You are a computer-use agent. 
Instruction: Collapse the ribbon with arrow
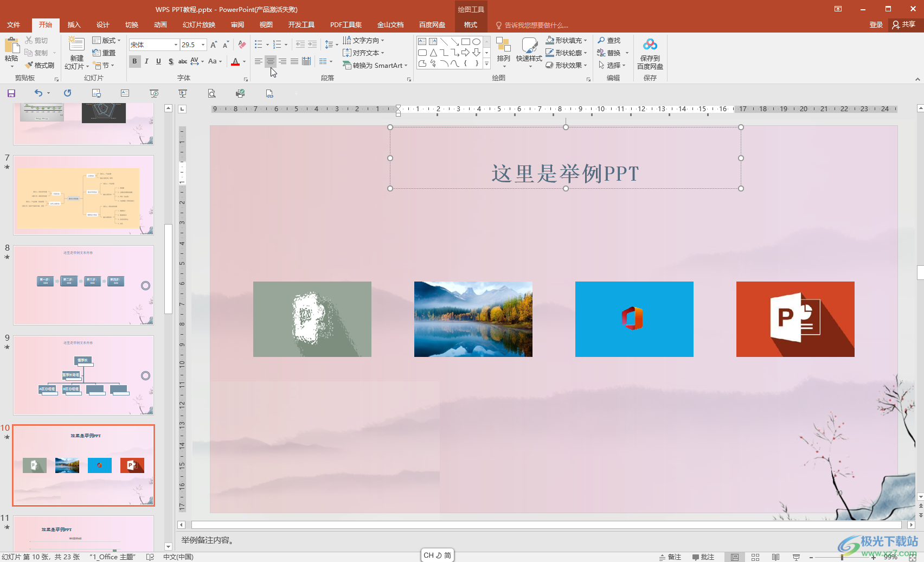click(917, 79)
